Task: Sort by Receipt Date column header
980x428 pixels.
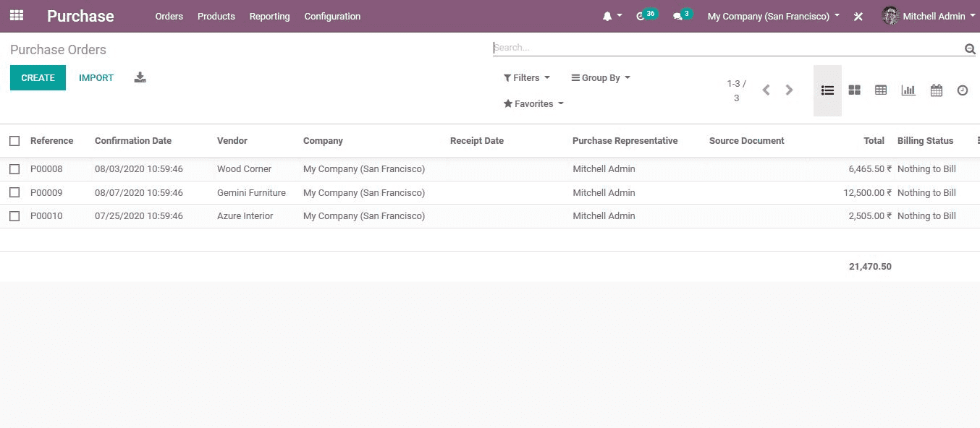Action: [x=476, y=140]
